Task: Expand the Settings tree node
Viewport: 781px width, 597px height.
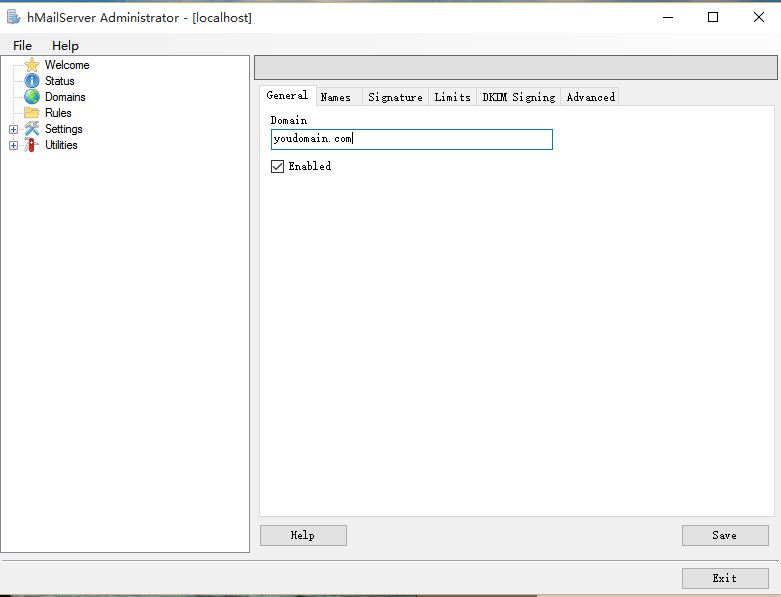Action: pos(13,129)
